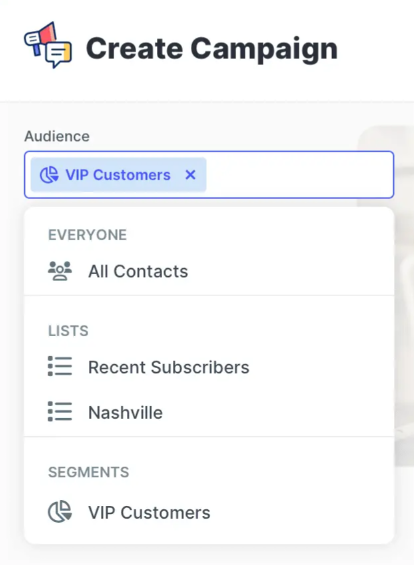Select All Contacts from the audience dropdown
This screenshot has height=565, width=414.
(x=209, y=271)
